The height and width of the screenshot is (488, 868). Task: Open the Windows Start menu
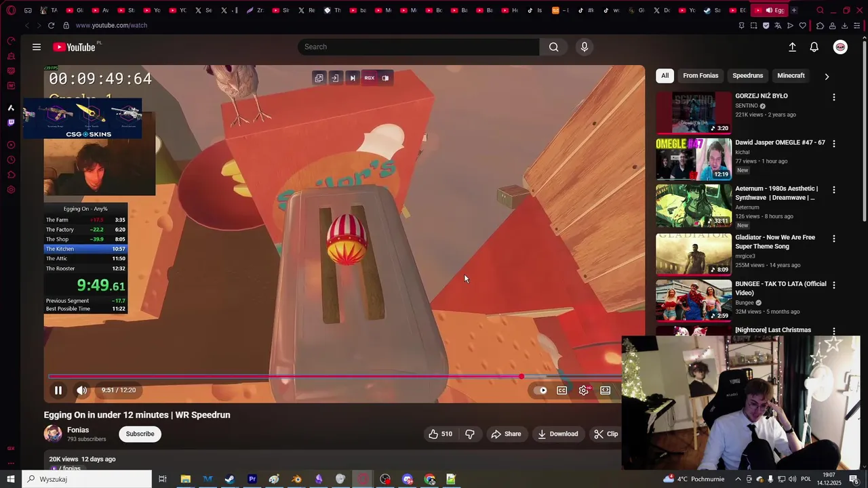[x=11, y=479]
